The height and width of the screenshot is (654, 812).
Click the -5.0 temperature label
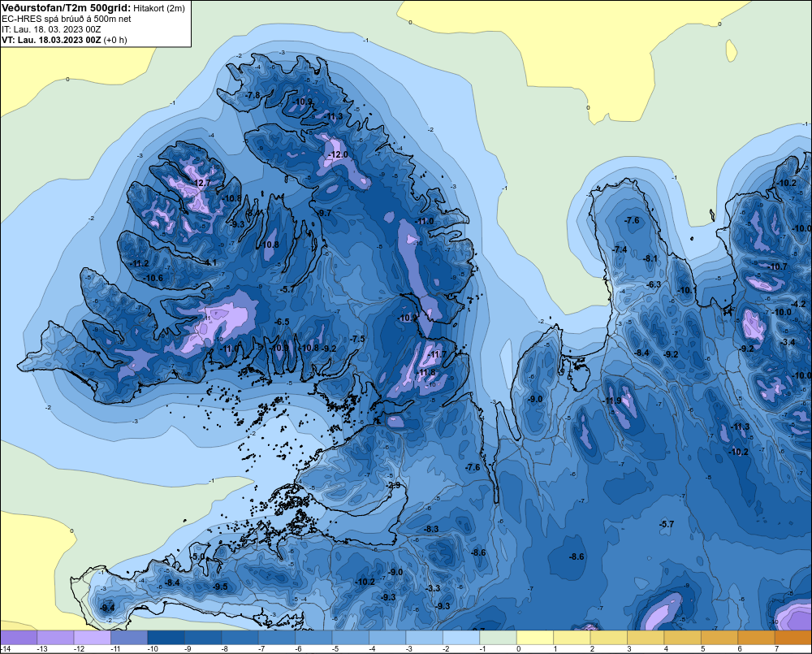click(197, 557)
